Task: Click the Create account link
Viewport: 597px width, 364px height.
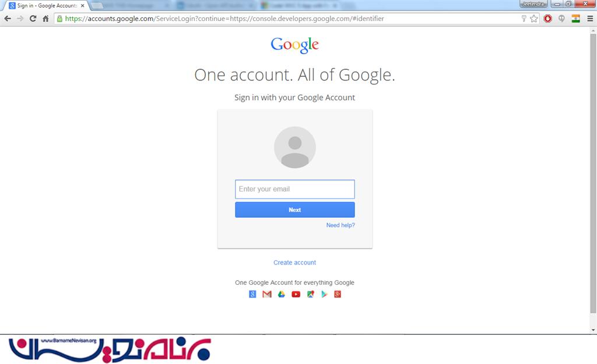Action: tap(294, 263)
